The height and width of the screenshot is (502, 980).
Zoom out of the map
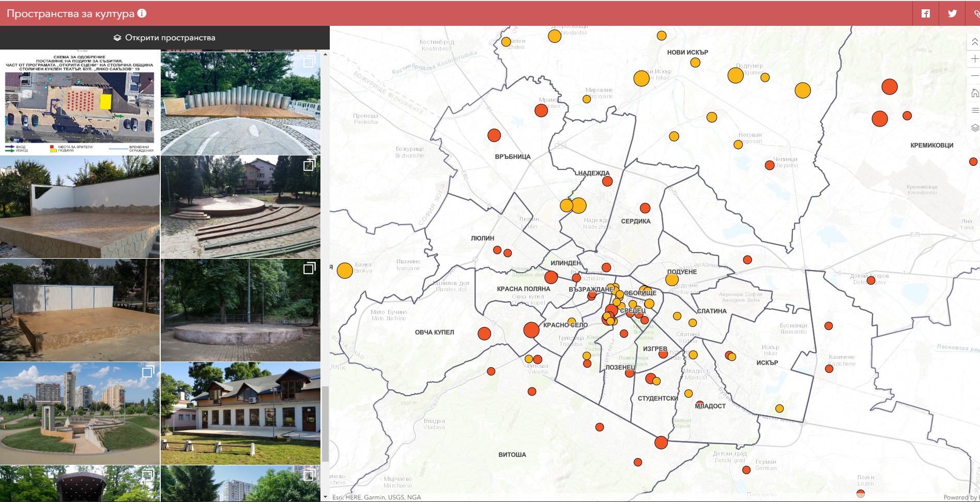pos(974,76)
